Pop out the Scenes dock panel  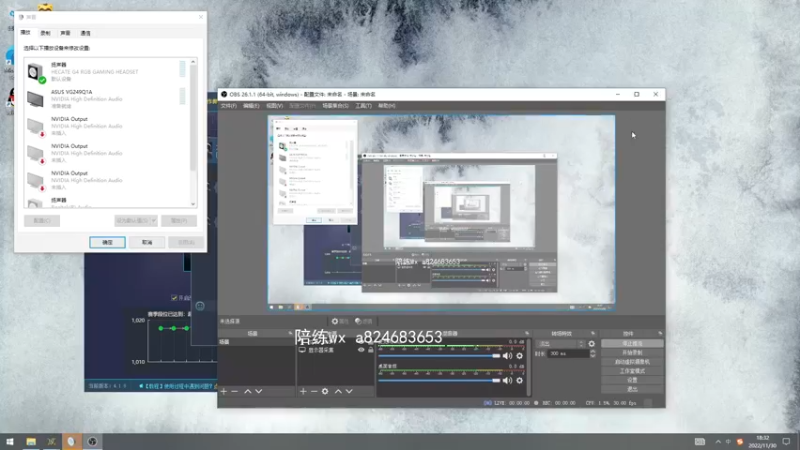[x=290, y=333]
